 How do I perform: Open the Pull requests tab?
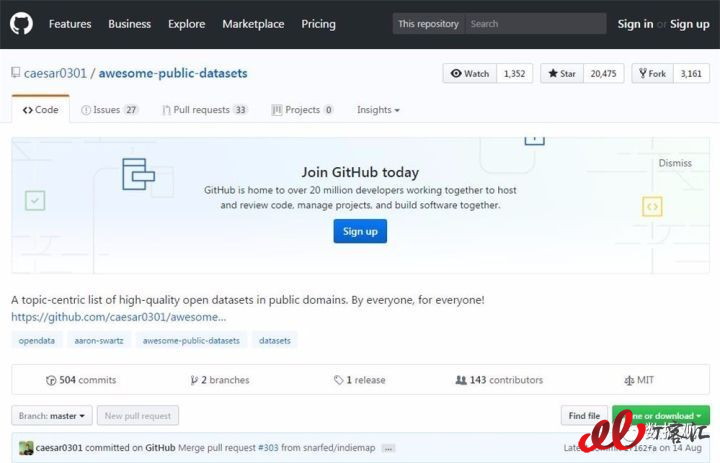pyautogui.click(x=205, y=110)
